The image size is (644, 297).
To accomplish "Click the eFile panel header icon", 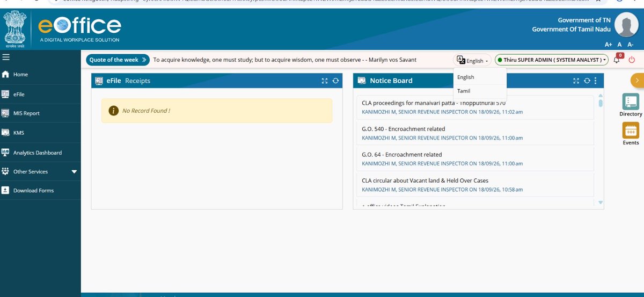I will (x=99, y=81).
